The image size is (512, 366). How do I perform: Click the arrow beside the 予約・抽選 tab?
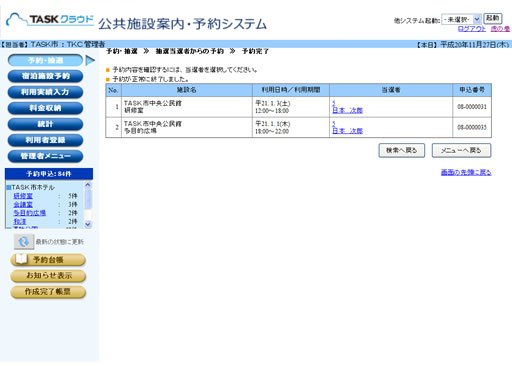(90, 60)
